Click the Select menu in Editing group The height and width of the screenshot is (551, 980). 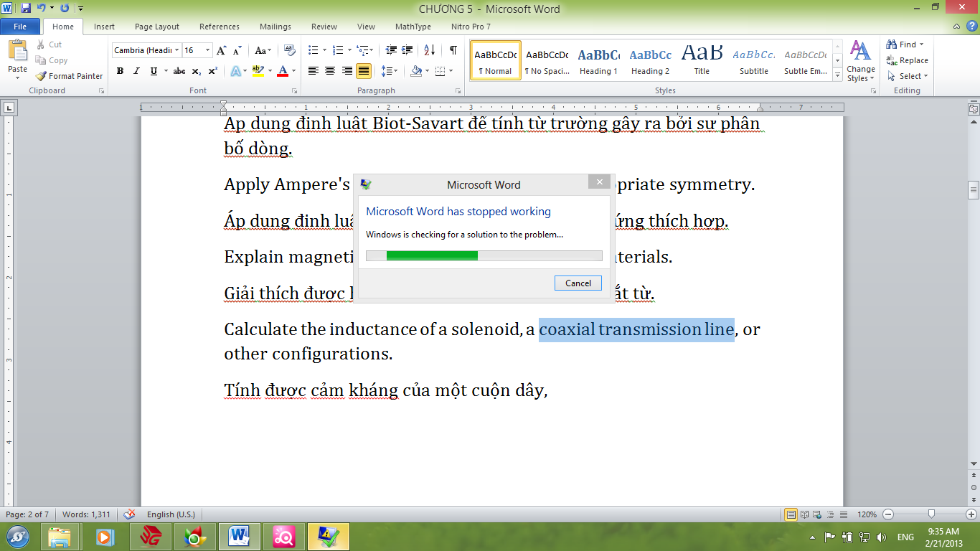(x=908, y=76)
